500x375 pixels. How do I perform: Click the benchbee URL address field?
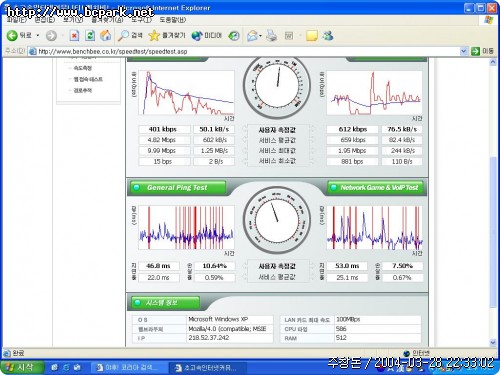244,51
